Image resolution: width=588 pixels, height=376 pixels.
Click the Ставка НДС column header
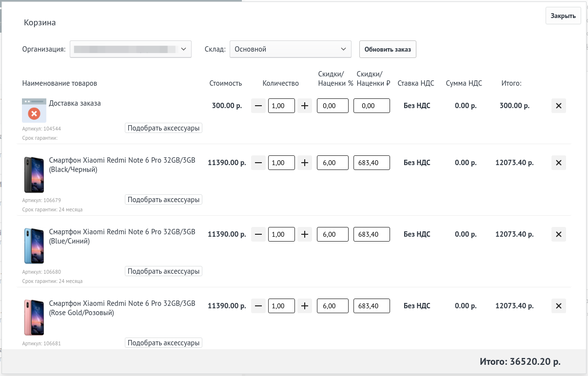[416, 83]
